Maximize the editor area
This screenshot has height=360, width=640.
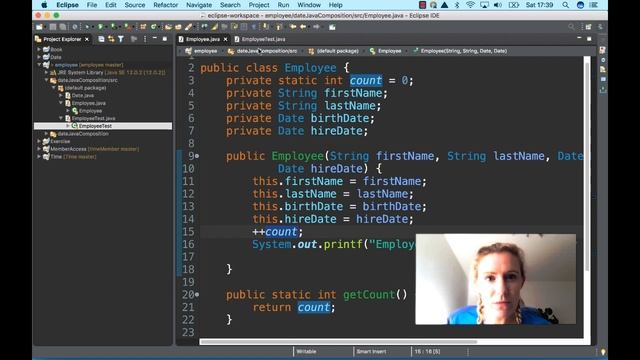[589, 39]
